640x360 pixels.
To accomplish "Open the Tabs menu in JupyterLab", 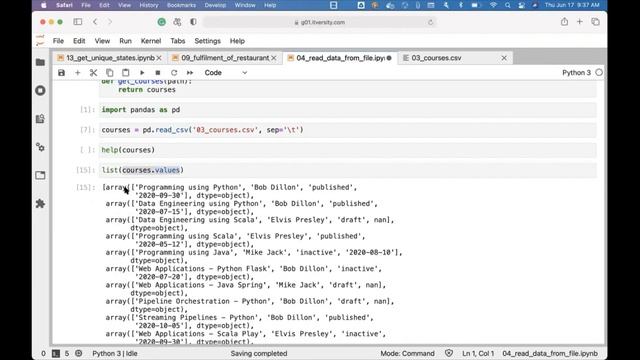I will tap(178, 41).
